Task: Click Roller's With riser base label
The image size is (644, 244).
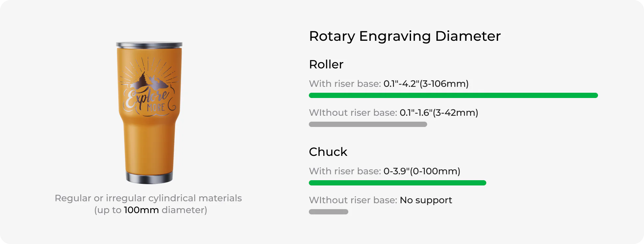Action: click(345, 84)
